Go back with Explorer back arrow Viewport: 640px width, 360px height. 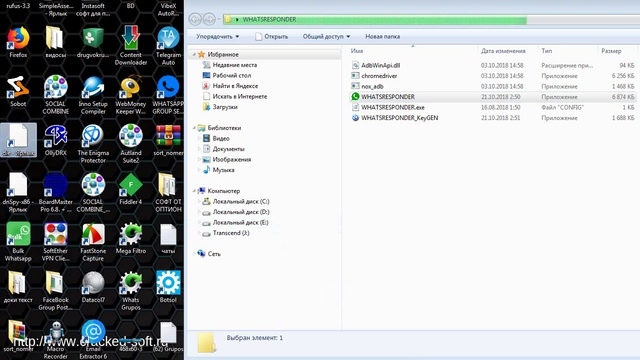click(x=195, y=19)
